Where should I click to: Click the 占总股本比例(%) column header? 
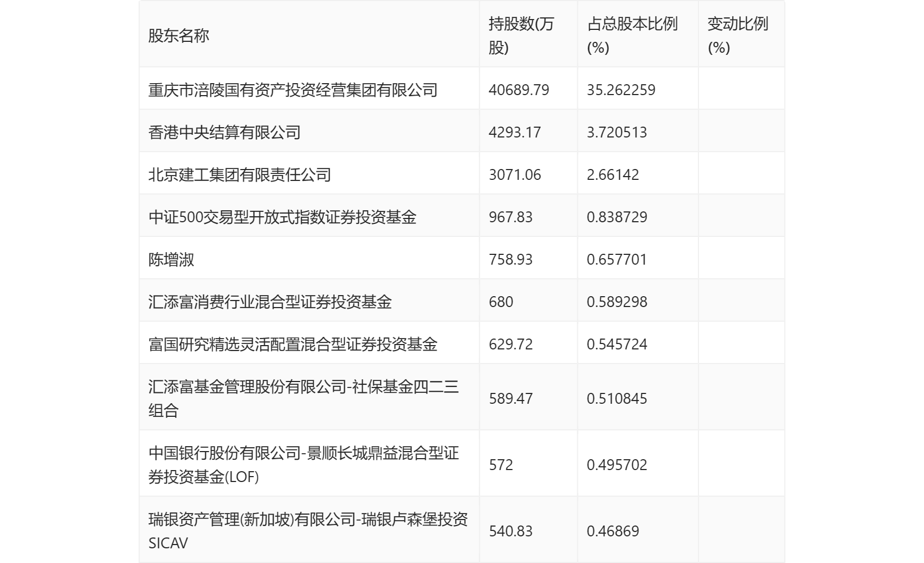(632, 35)
